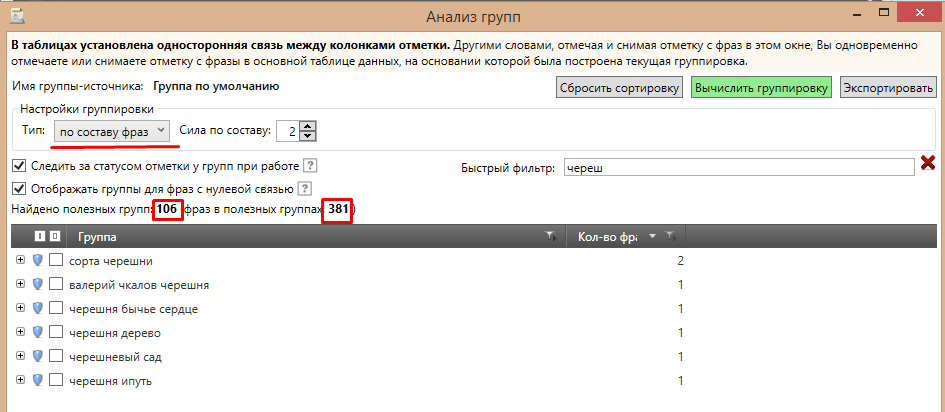The height and width of the screenshot is (412, 945).
Task: Click the Быстрый фильтр input field
Action: [x=739, y=168]
